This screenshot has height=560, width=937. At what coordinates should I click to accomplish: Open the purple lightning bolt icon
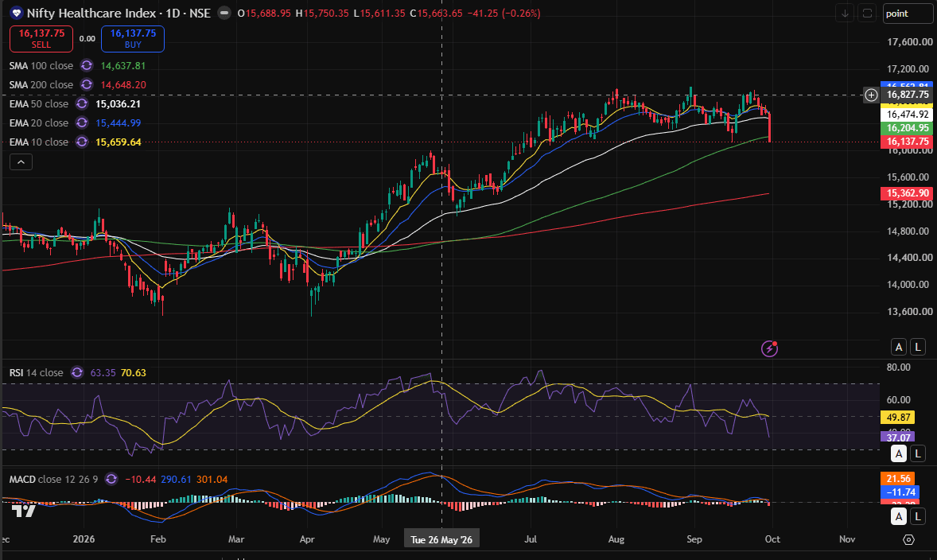tap(770, 348)
